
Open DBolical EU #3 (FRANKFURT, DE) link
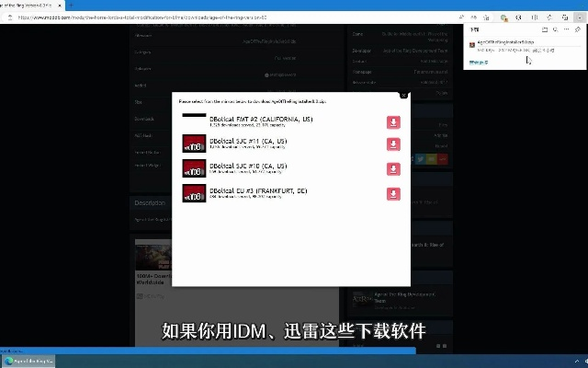(x=258, y=190)
